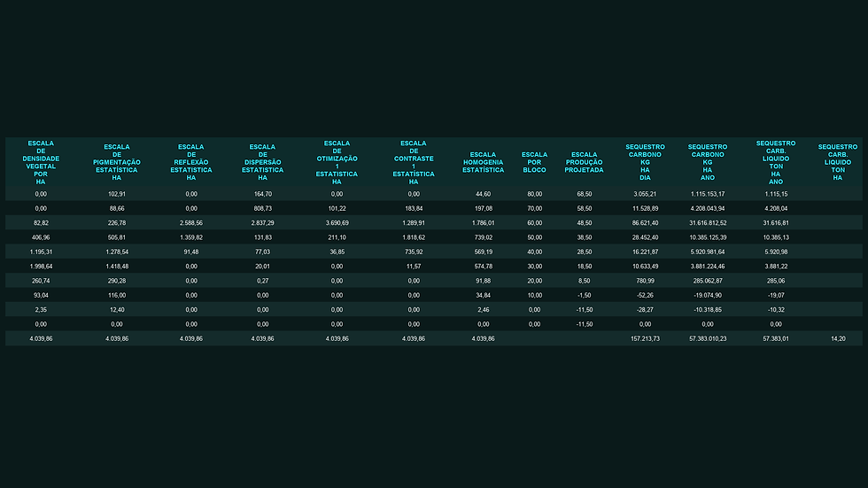
Task: Click the daily carbon value 780,99
Action: click(x=645, y=281)
